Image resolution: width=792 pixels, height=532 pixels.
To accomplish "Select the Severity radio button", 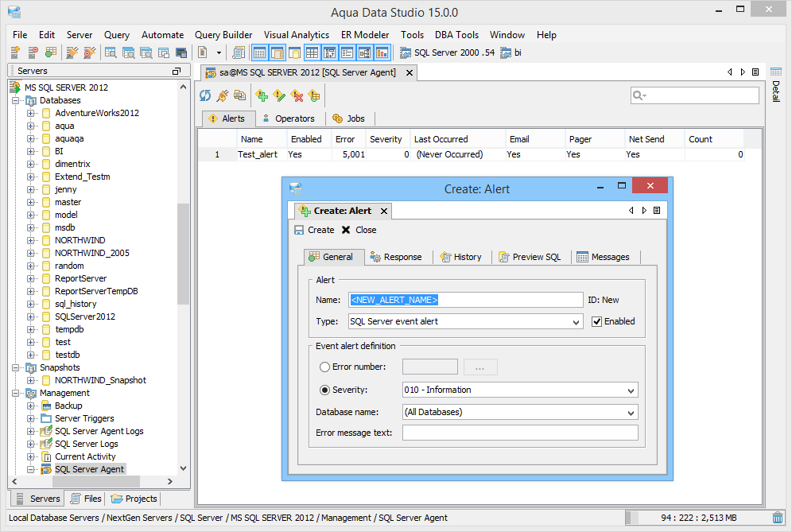I will point(324,390).
